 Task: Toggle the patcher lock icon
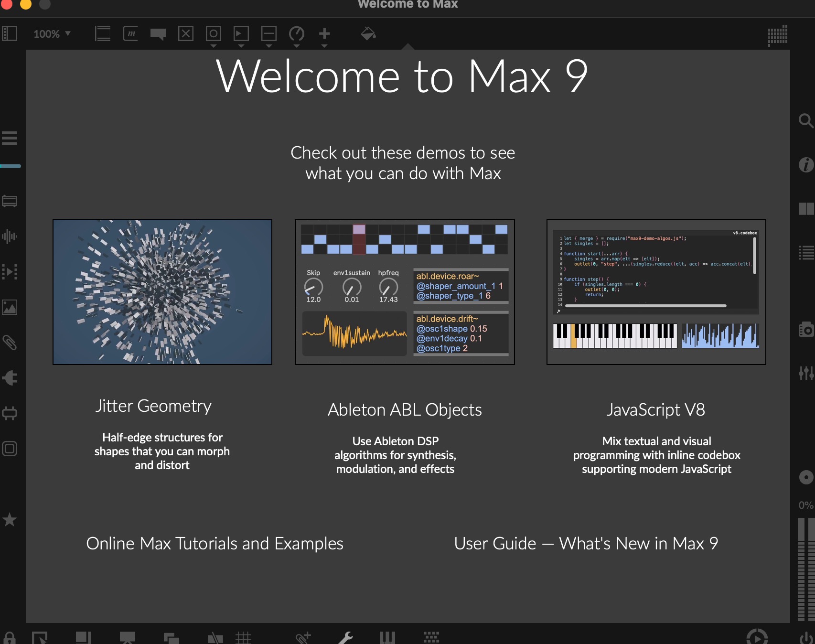(10, 638)
